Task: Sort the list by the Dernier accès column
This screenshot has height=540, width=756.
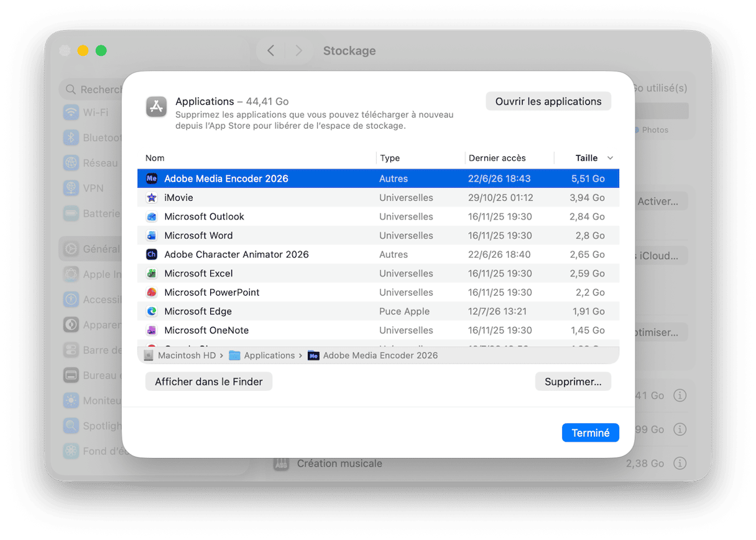Action: [x=497, y=158]
